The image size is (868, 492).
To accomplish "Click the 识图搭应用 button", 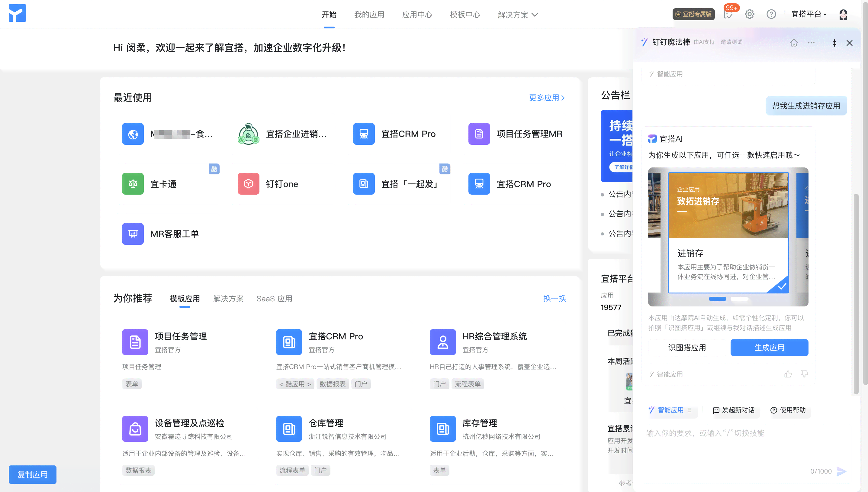I will pos(687,348).
